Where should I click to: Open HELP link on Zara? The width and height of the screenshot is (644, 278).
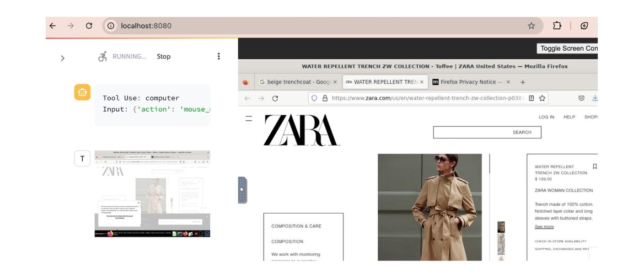569,117
